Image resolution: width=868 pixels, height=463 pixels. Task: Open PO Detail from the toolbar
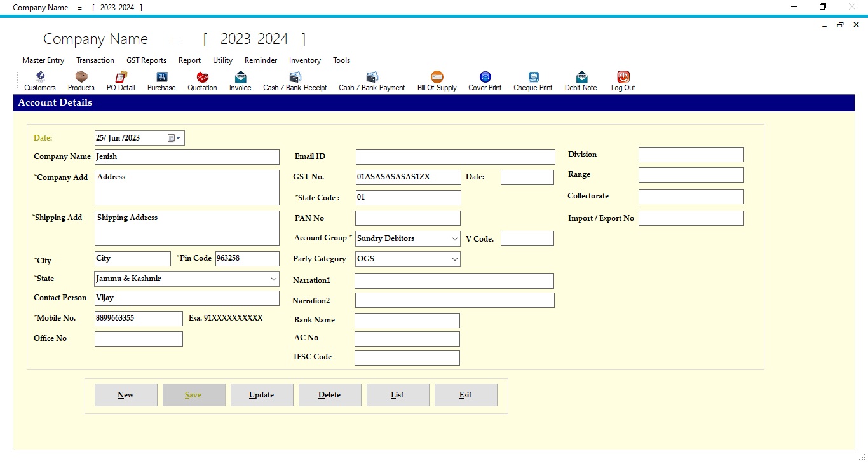121,77
